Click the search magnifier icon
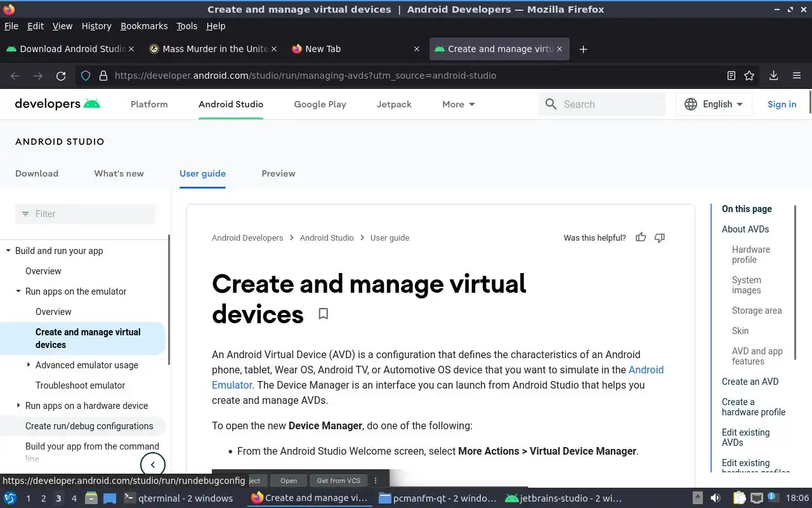Viewport: 812px width, 508px height. pyautogui.click(x=551, y=104)
